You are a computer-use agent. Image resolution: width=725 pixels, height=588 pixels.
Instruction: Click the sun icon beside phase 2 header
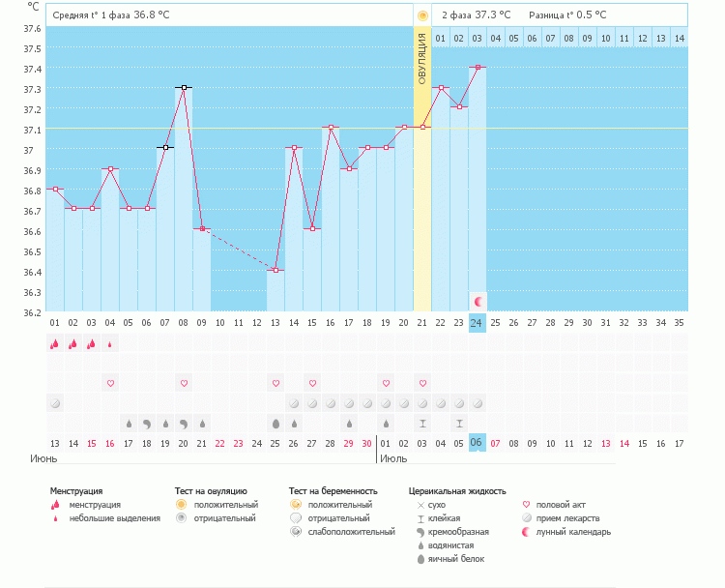point(422,15)
